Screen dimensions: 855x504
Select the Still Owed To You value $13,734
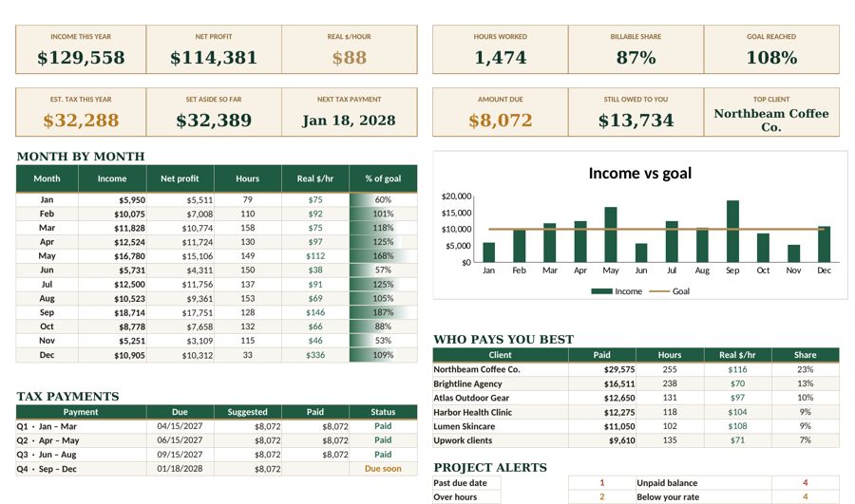pyautogui.click(x=636, y=121)
